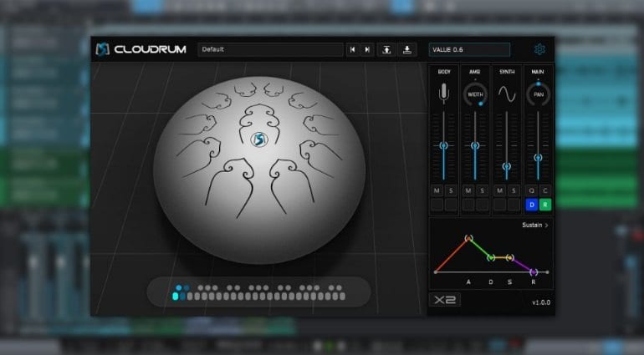Click the S logo at the drum center

click(x=259, y=139)
